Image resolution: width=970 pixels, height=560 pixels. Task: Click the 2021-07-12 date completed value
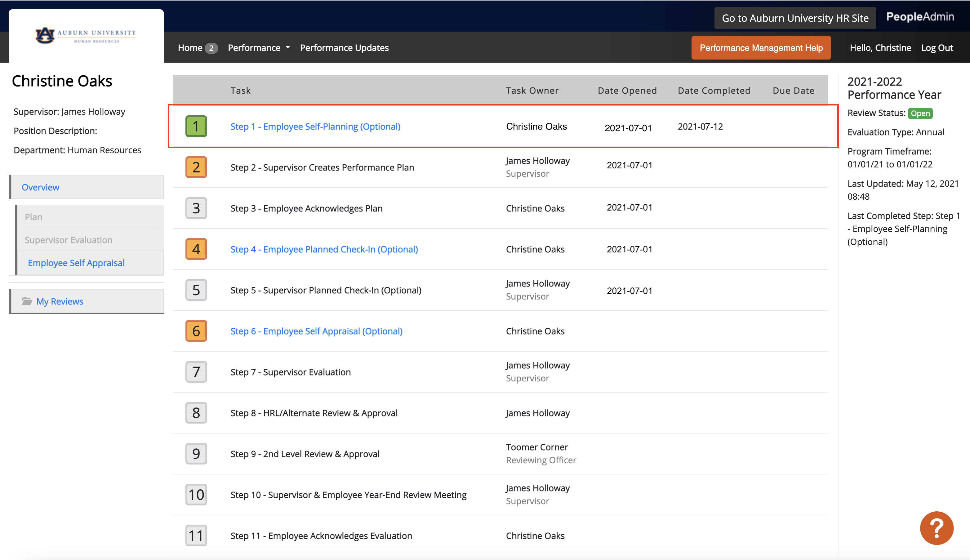tap(700, 127)
